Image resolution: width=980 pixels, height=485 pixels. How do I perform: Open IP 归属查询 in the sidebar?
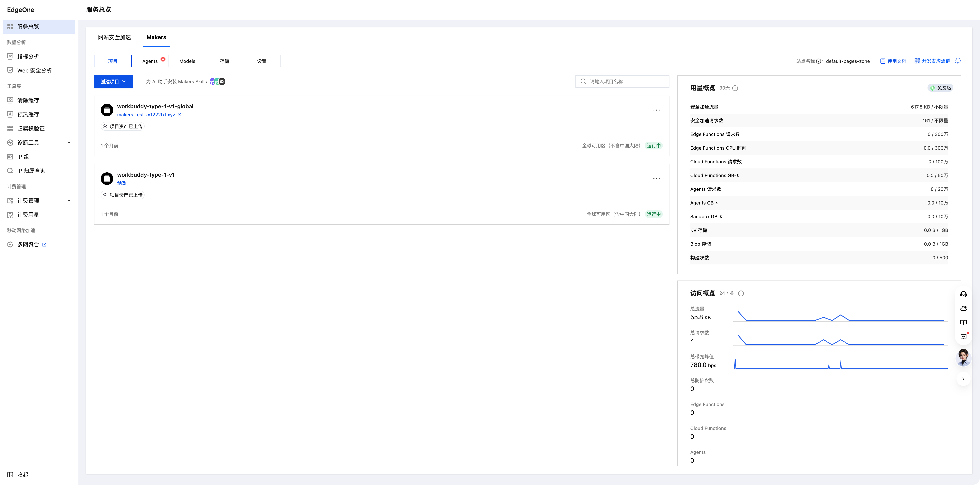pyautogui.click(x=39, y=171)
